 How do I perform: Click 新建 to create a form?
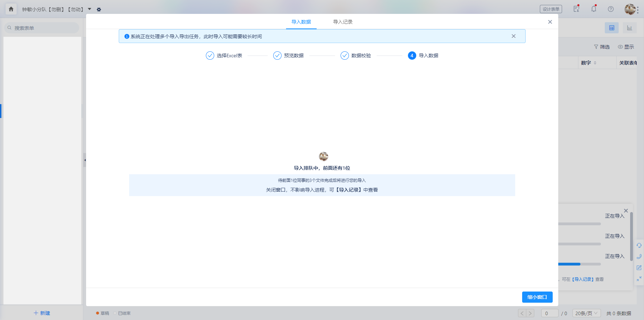point(42,313)
